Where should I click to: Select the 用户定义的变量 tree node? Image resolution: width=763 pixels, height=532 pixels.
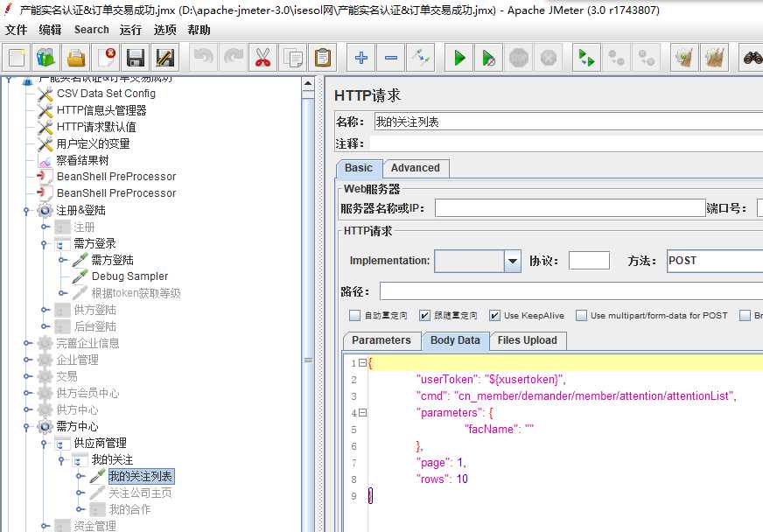(x=93, y=143)
